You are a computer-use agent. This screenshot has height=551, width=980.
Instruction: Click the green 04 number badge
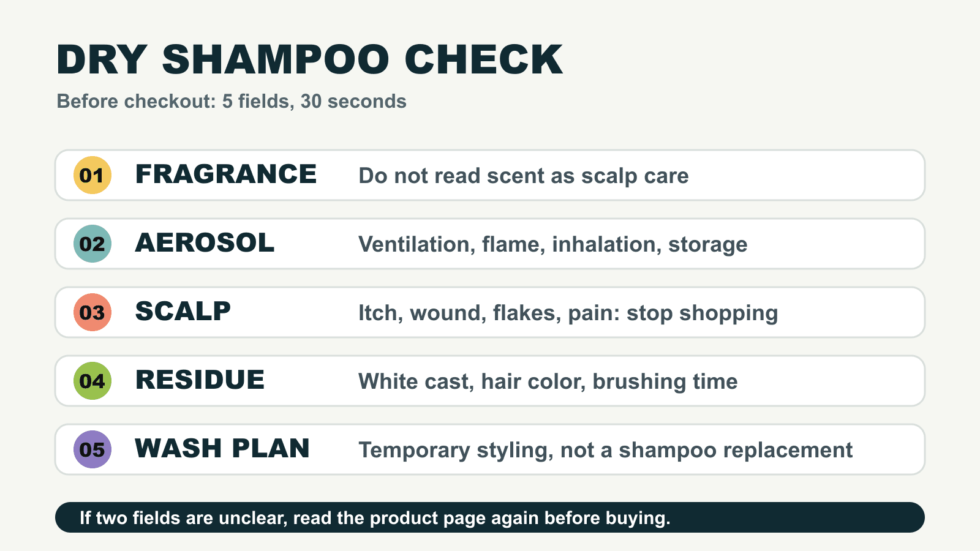tap(92, 381)
